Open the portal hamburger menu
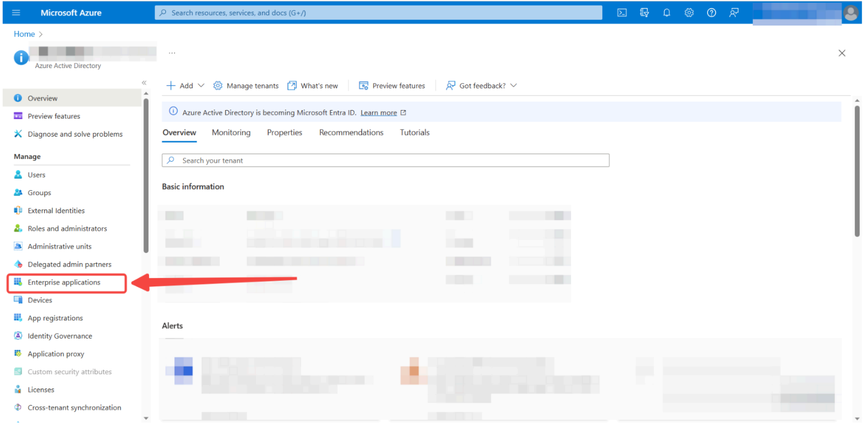The width and height of the screenshot is (868, 439). tap(16, 12)
